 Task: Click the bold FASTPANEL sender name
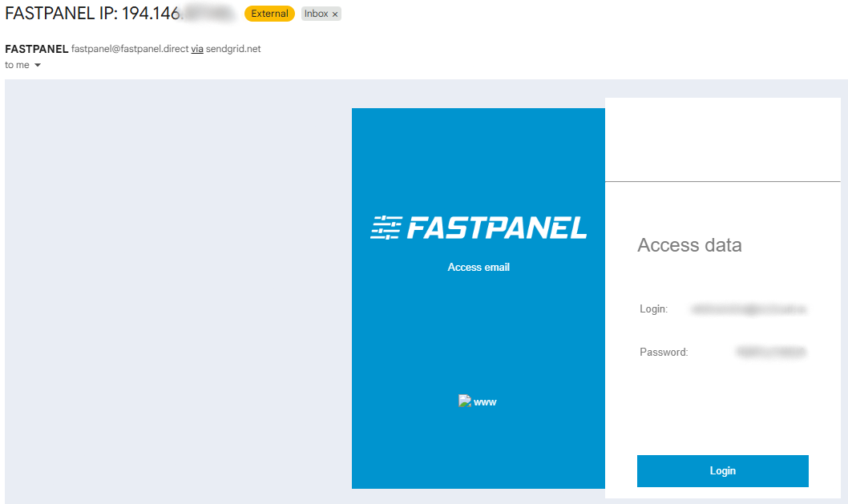click(x=36, y=49)
